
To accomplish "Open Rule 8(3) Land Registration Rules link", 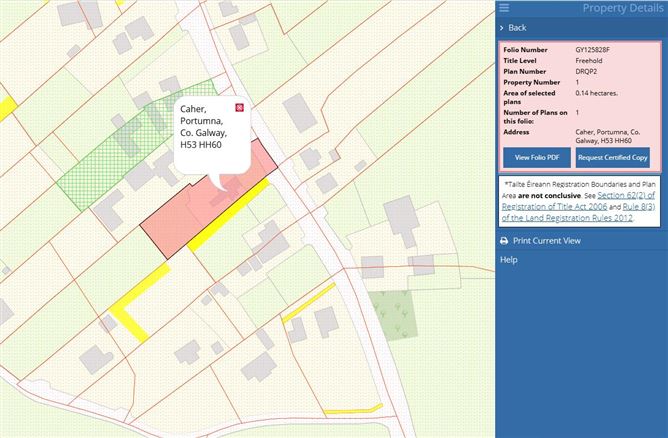I will pyautogui.click(x=578, y=212).
